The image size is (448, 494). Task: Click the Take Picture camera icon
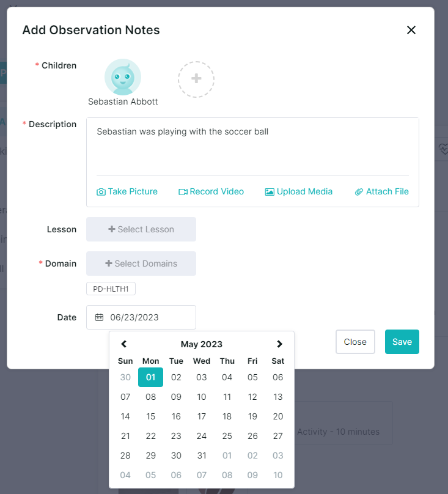pos(101,192)
